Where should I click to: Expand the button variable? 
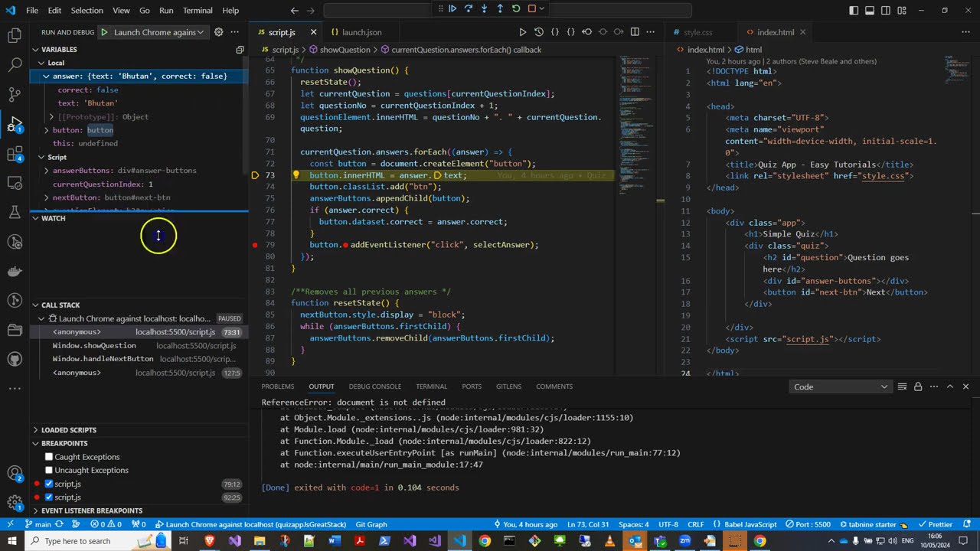[46, 130]
